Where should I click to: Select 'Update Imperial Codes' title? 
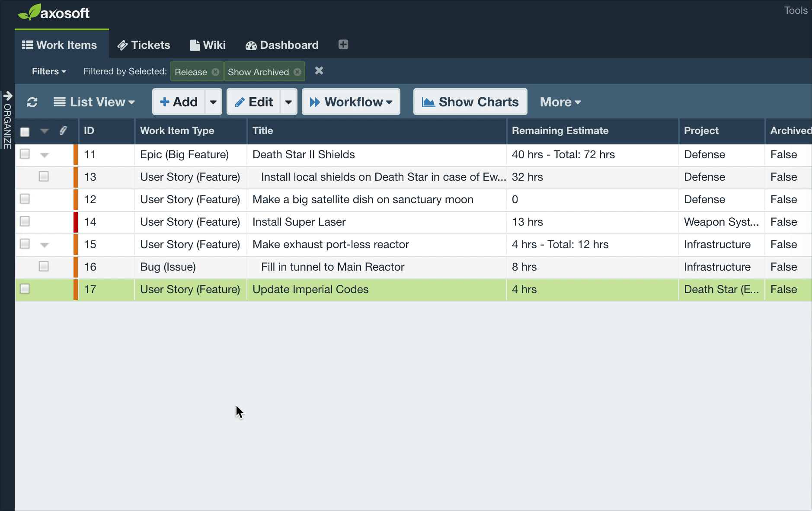(310, 290)
